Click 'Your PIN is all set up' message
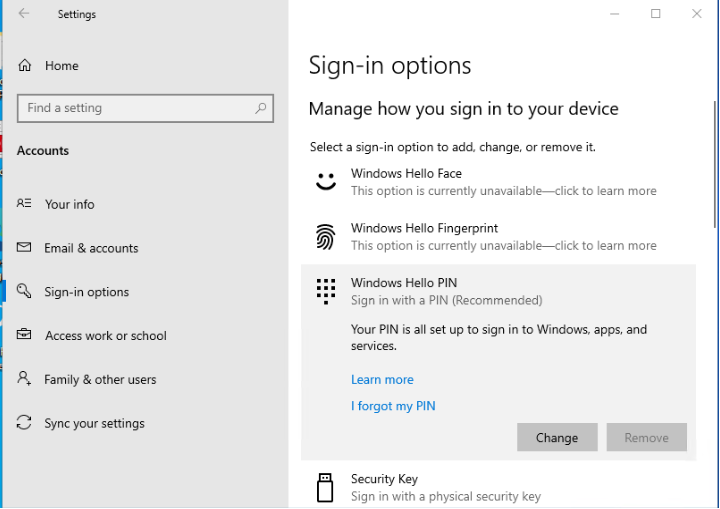This screenshot has height=509, width=720. 499,338
